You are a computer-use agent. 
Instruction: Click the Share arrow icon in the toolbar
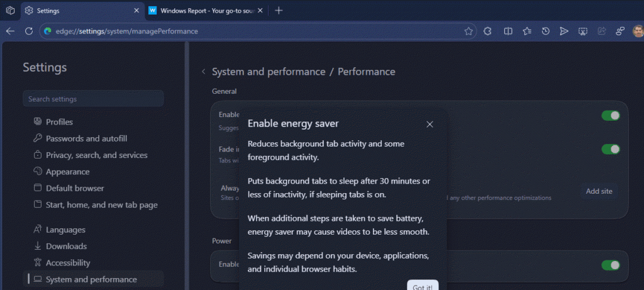pyautogui.click(x=602, y=31)
